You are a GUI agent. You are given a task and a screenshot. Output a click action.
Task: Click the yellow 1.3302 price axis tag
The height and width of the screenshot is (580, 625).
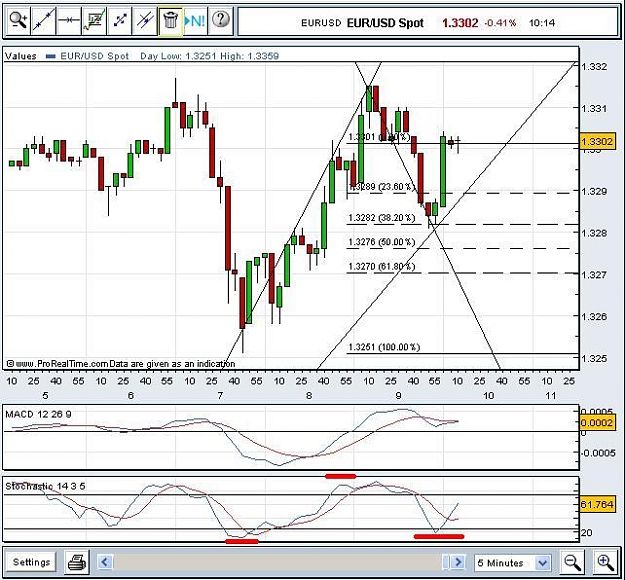[x=597, y=142]
